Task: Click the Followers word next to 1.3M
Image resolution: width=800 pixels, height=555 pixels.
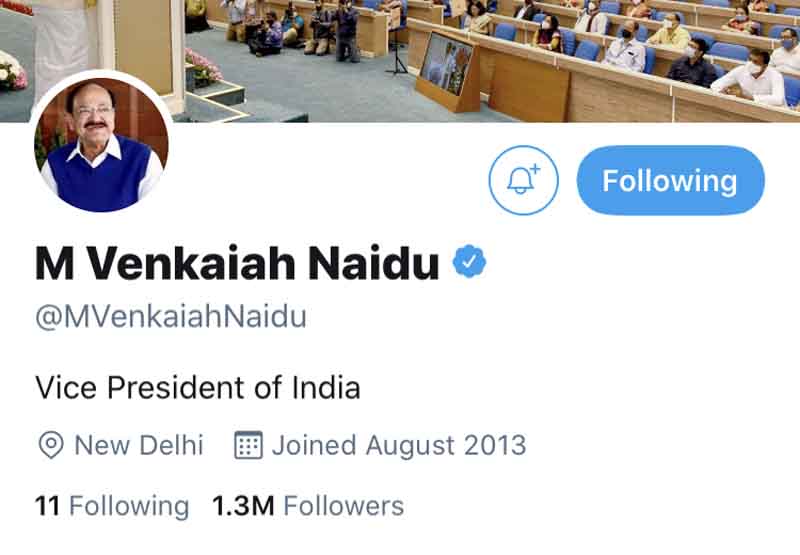Action: point(344,506)
